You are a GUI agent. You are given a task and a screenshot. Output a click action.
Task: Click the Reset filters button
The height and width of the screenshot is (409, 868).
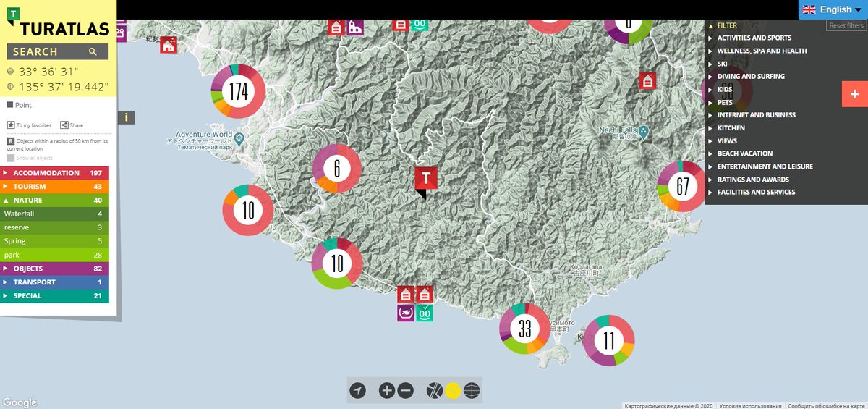(846, 25)
